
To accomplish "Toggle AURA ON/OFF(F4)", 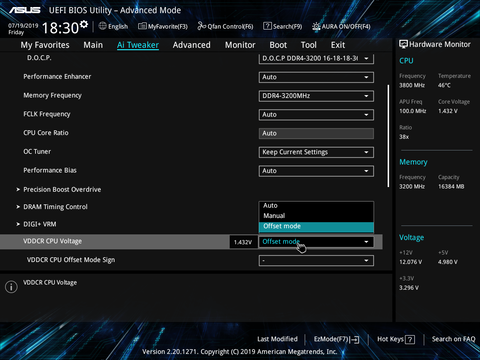I will click(341, 26).
